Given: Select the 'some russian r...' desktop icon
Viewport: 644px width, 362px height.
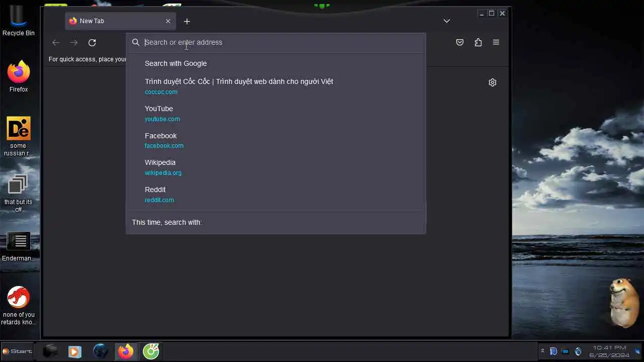Looking at the screenshot, I should tap(19, 136).
